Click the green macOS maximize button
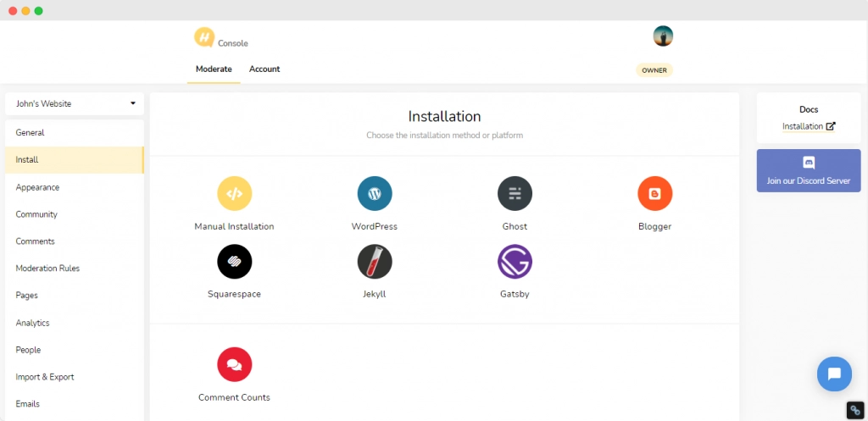 click(39, 10)
